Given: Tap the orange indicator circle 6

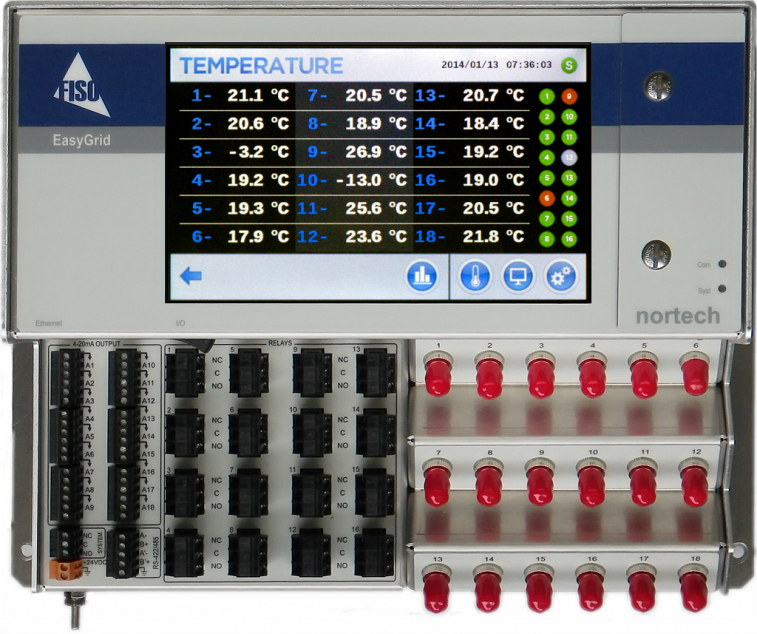Looking at the screenshot, I should (x=547, y=198).
